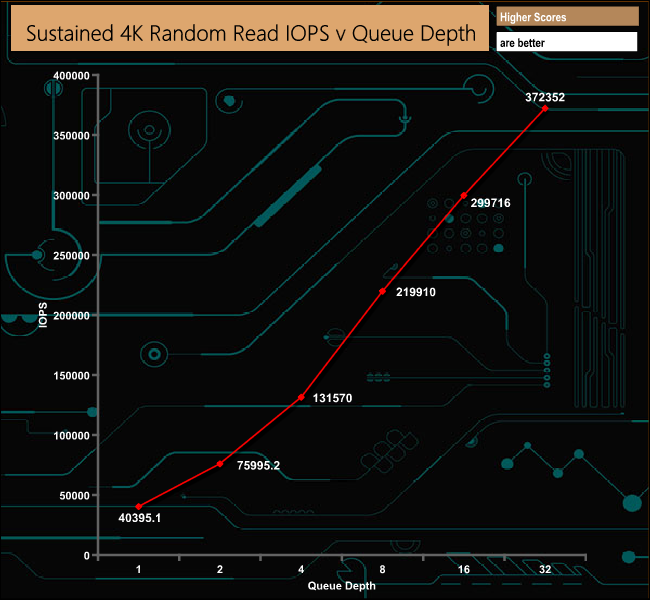Click the 372352 value label text
The image size is (650, 600).
545,97
